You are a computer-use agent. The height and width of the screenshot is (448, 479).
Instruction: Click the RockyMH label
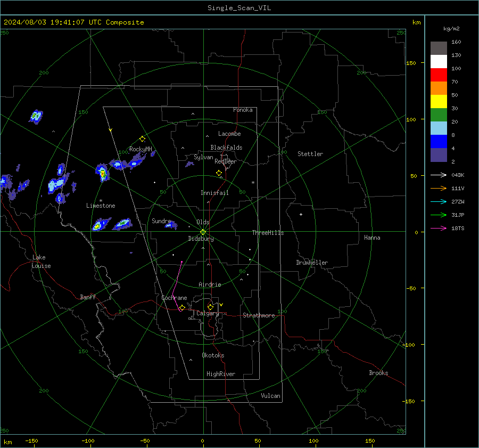point(141,149)
